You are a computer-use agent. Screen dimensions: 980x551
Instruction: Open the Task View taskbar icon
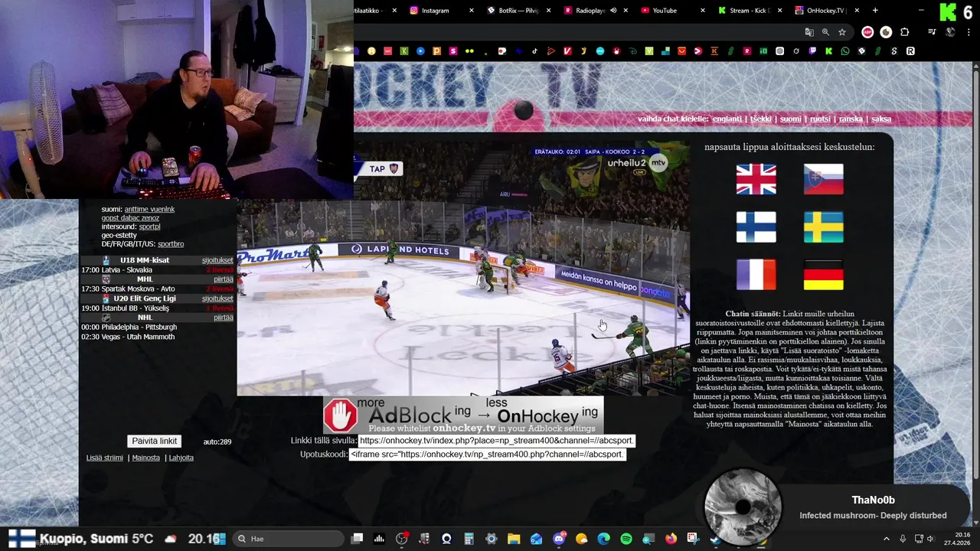357,539
